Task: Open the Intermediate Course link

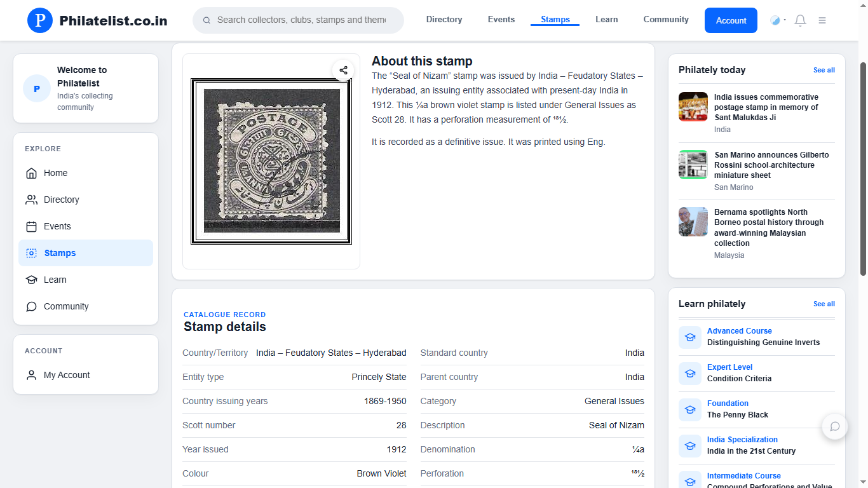Action: (744, 476)
